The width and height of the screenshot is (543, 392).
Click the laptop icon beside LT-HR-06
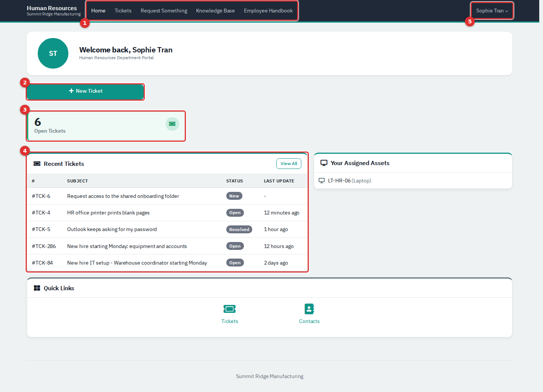[322, 181]
